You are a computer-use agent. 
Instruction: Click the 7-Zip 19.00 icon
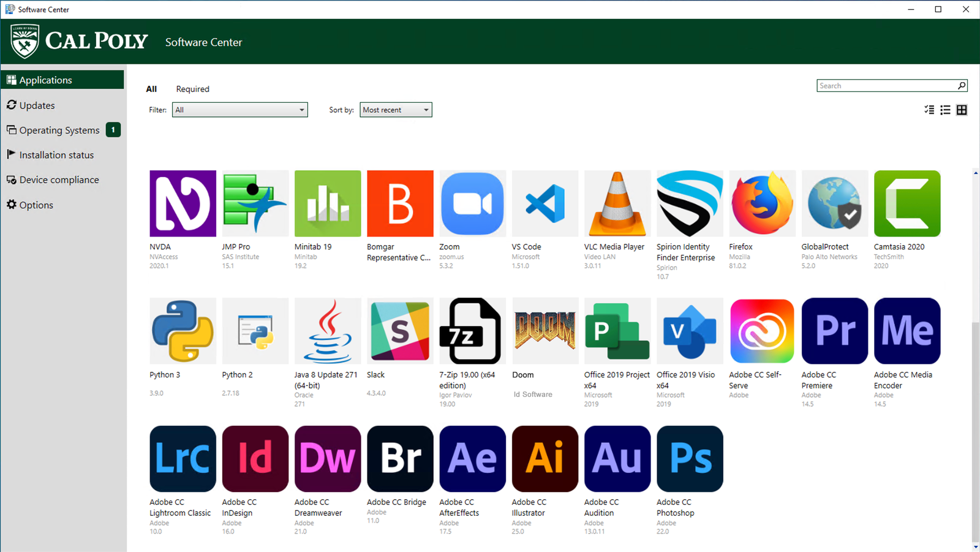(x=472, y=331)
